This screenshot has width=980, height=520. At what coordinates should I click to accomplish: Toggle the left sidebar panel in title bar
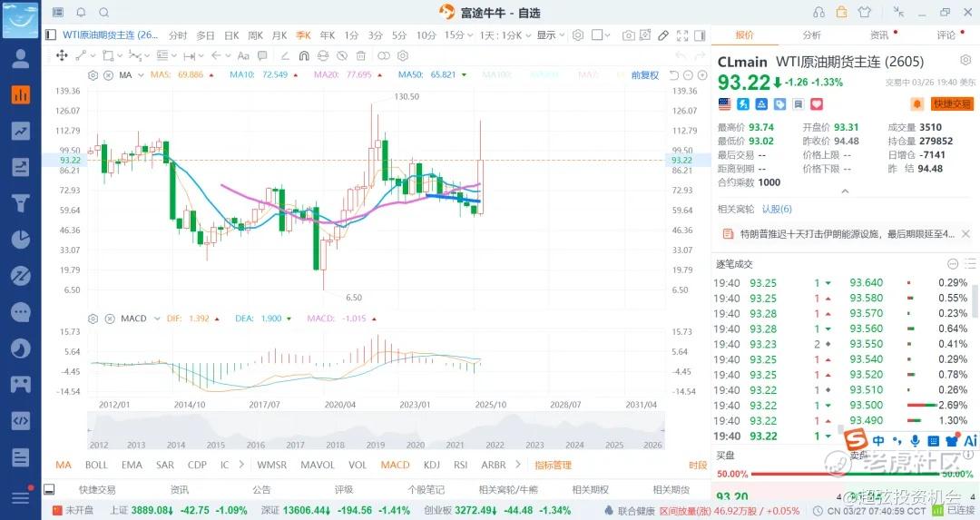coord(58,12)
